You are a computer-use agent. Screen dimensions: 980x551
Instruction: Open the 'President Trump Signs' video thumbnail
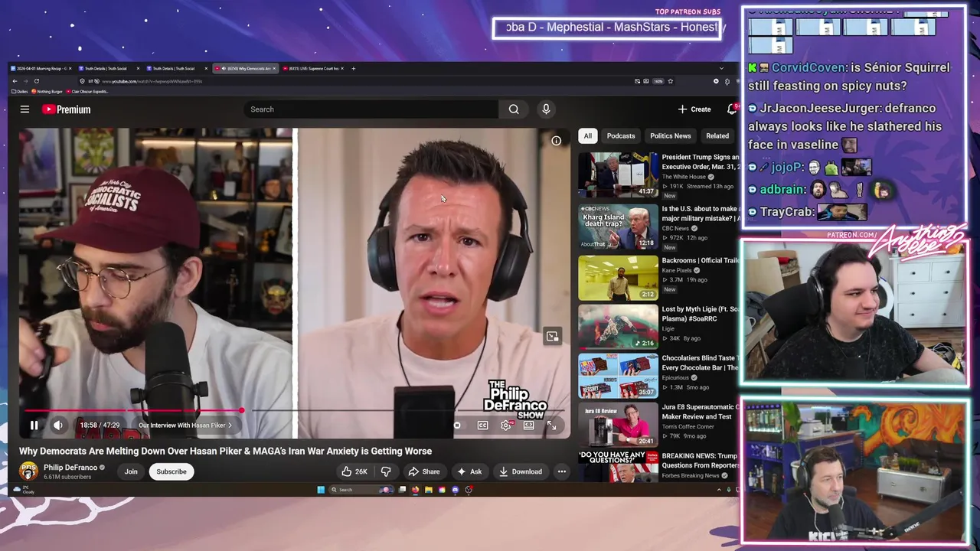coord(618,175)
